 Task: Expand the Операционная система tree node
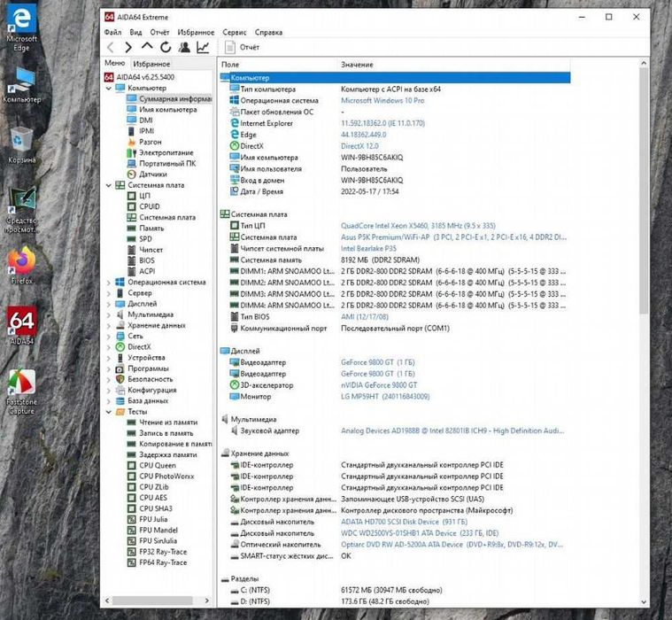(109, 283)
